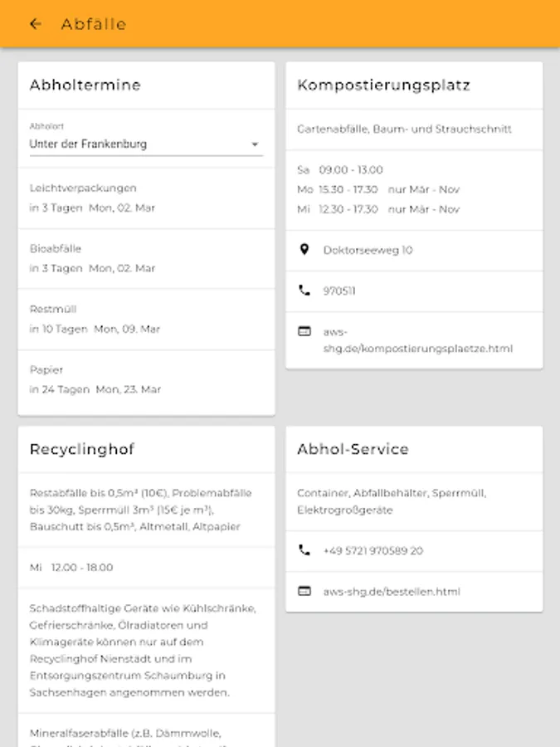The height and width of the screenshot is (747, 560).
Task: Click the web icon beside aws-shg.de/bestellen.html
Action: click(x=304, y=591)
